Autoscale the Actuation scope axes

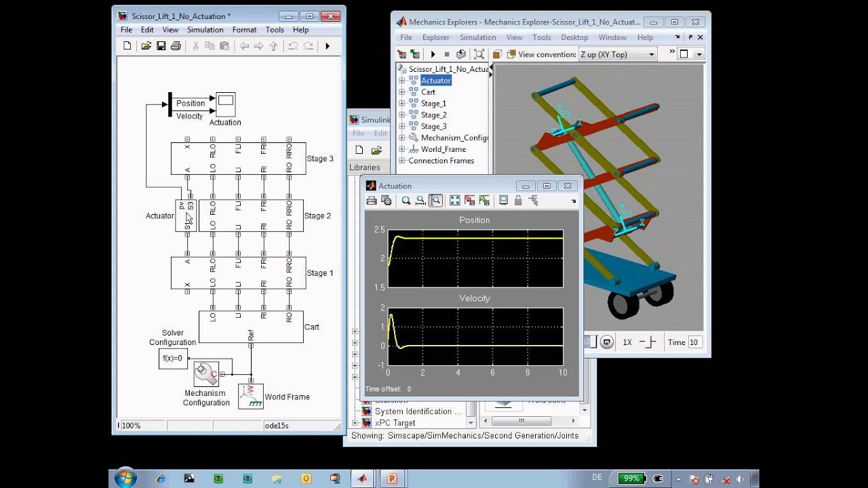(454, 201)
